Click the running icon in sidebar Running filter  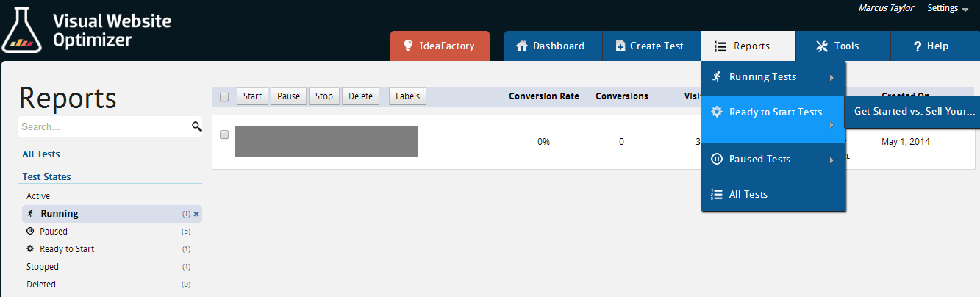pos(31,213)
